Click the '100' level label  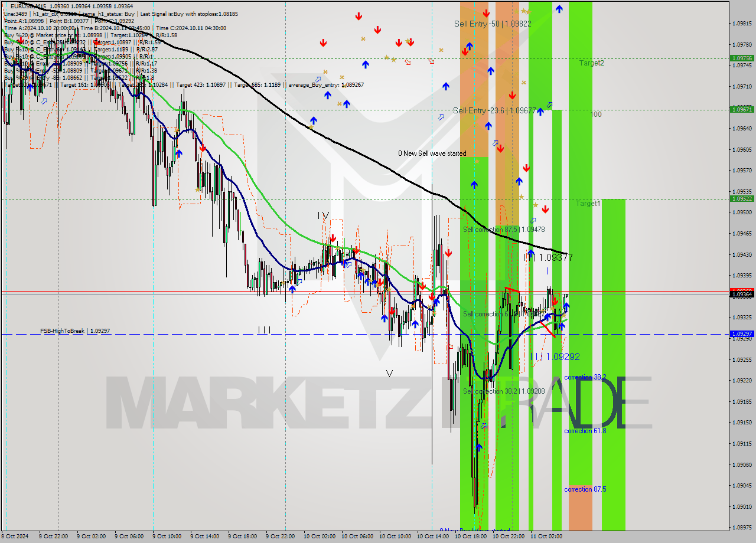596,115
